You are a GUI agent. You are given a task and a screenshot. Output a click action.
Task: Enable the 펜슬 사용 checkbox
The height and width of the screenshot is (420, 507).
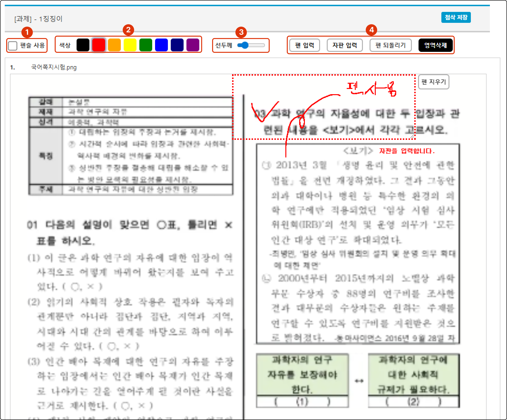point(13,45)
